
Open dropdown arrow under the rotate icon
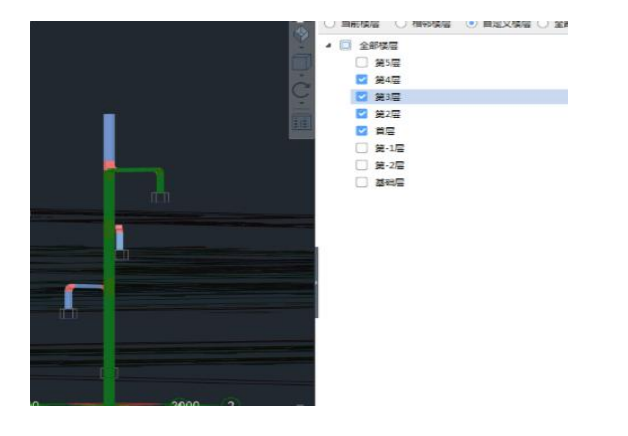301,103
